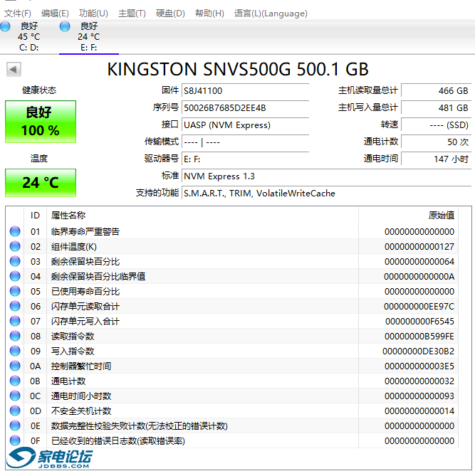Click the status dot for attribute 0E
The image size is (475, 476).
[15, 425]
